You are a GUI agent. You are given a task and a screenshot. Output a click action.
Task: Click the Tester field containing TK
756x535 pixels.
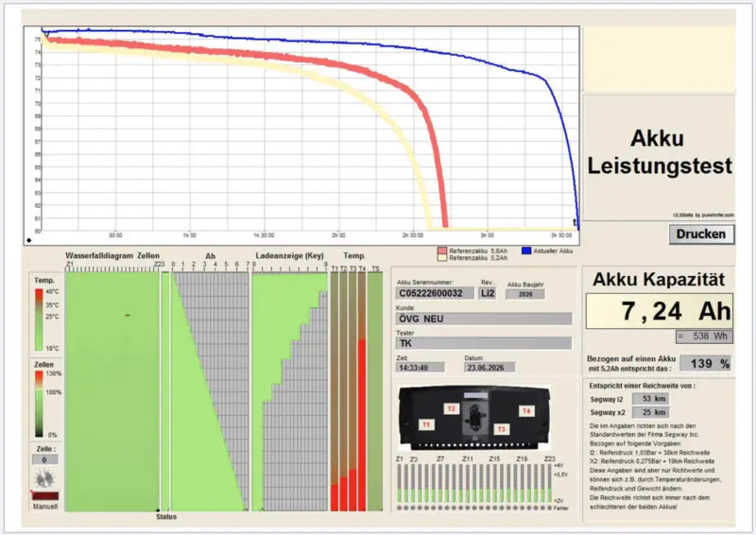coord(484,343)
